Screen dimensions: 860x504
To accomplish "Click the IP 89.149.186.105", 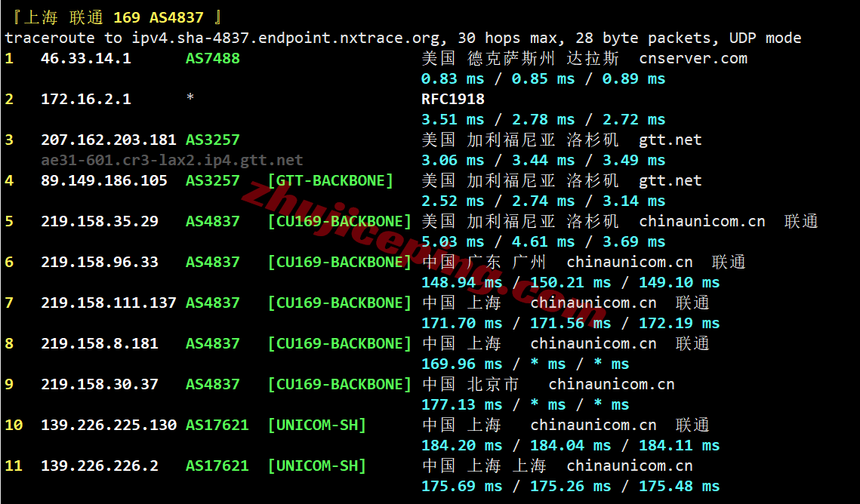I will (104, 181).
